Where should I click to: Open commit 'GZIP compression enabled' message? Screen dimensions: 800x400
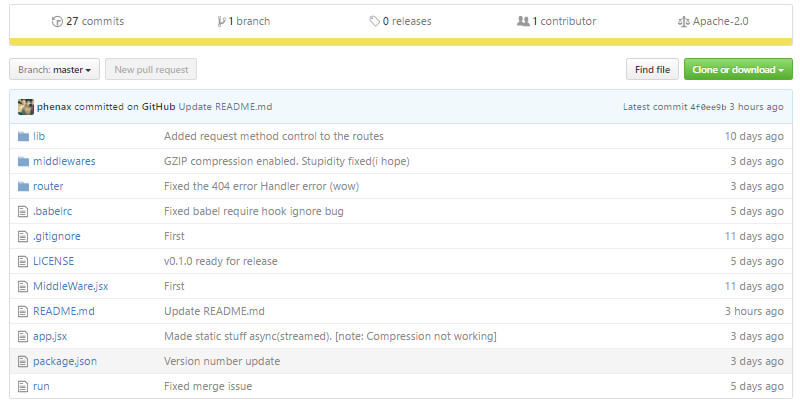click(x=287, y=161)
